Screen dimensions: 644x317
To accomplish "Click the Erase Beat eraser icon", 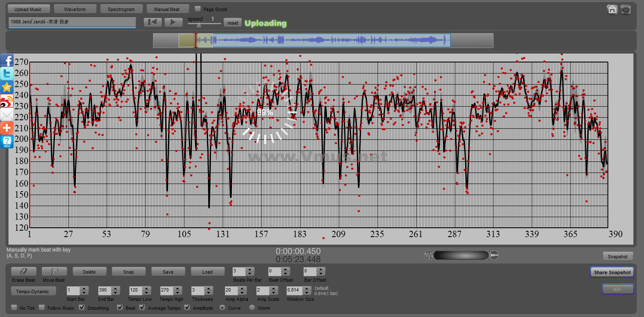I will click(x=23, y=272).
